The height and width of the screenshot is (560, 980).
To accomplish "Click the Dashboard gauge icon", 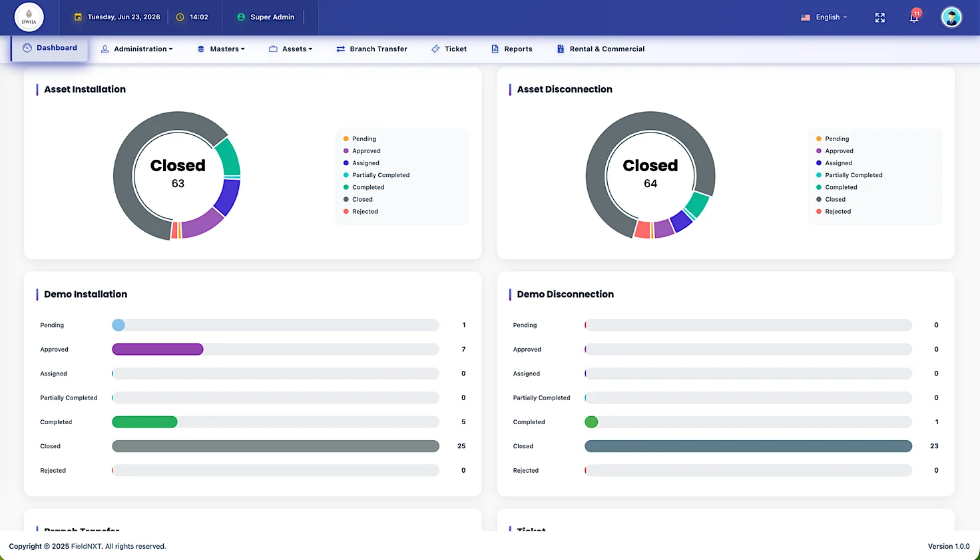I will 27,48.
